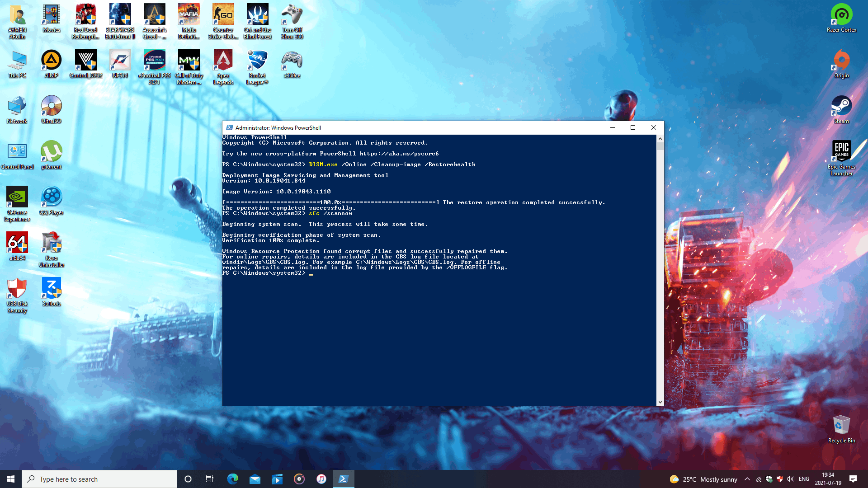Toggle the volume speaker tray icon

[x=790, y=479]
